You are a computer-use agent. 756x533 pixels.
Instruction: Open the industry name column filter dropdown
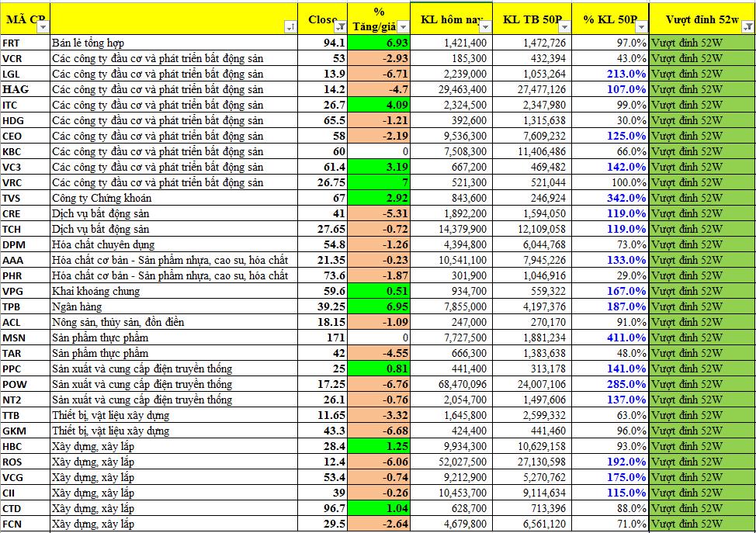click(x=290, y=27)
